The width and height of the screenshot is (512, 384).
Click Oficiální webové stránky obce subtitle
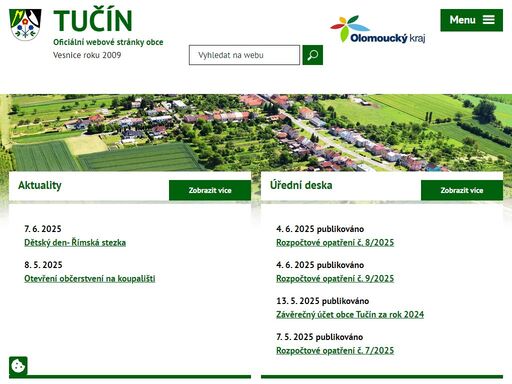[x=108, y=42]
